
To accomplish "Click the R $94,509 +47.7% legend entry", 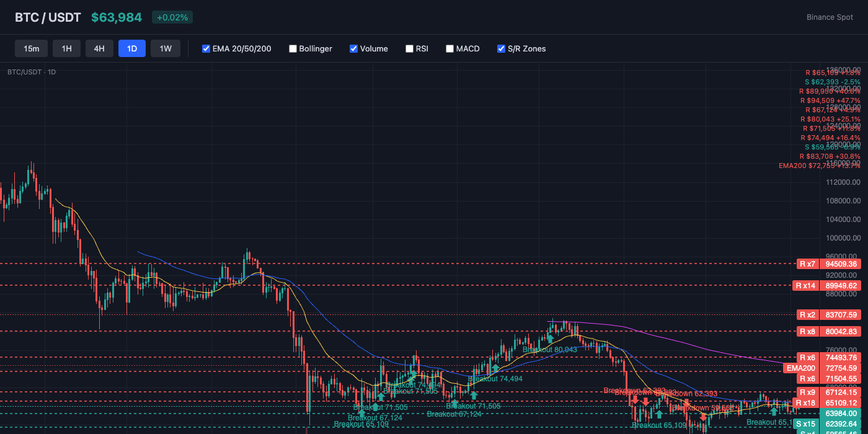I will (x=830, y=100).
